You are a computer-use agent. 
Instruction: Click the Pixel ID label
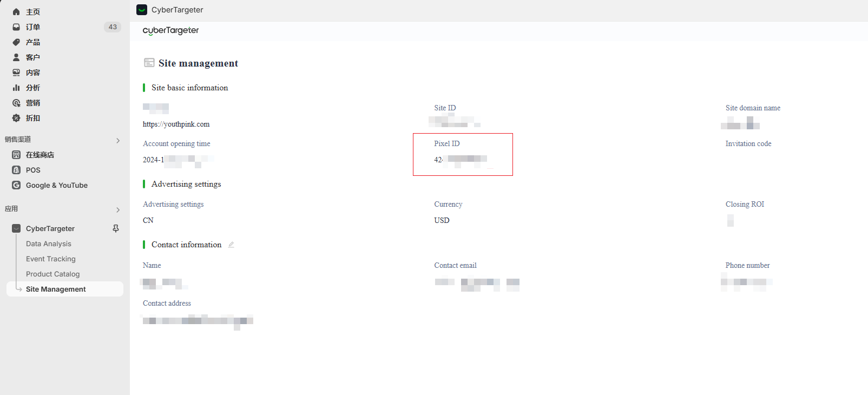(x=446, y=143)
